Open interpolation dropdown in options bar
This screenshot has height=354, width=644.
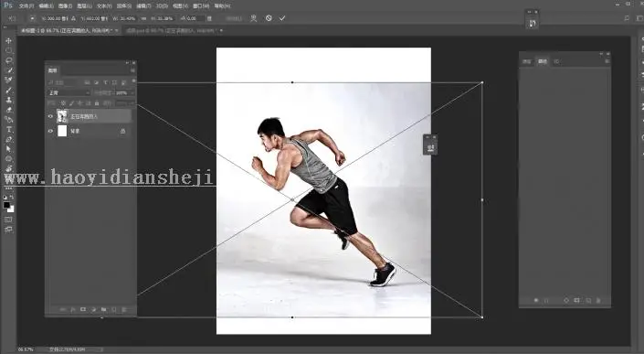[233, 18]
